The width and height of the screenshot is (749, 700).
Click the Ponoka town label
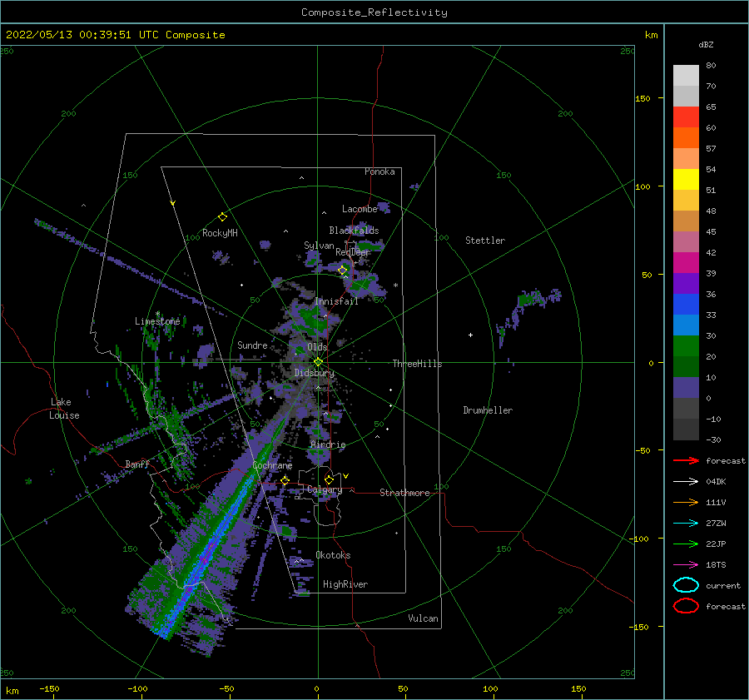(x=379, y=171)
